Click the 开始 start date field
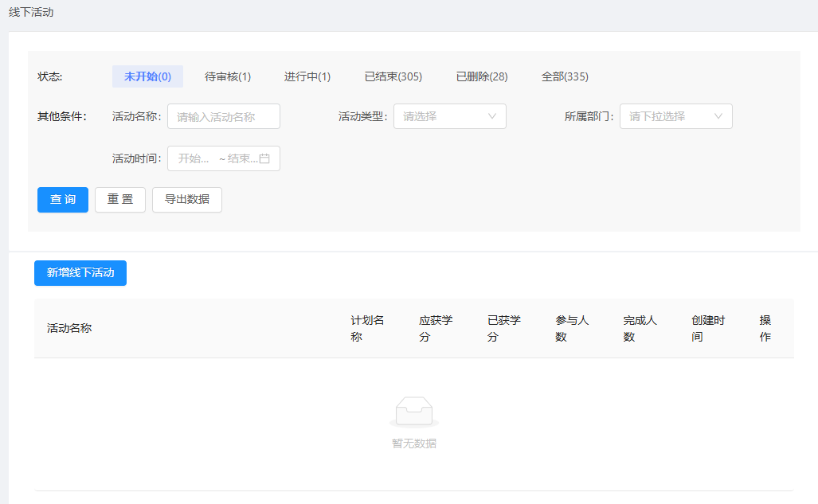The width and height of the screenshot is (818, 504). [194, 158]
